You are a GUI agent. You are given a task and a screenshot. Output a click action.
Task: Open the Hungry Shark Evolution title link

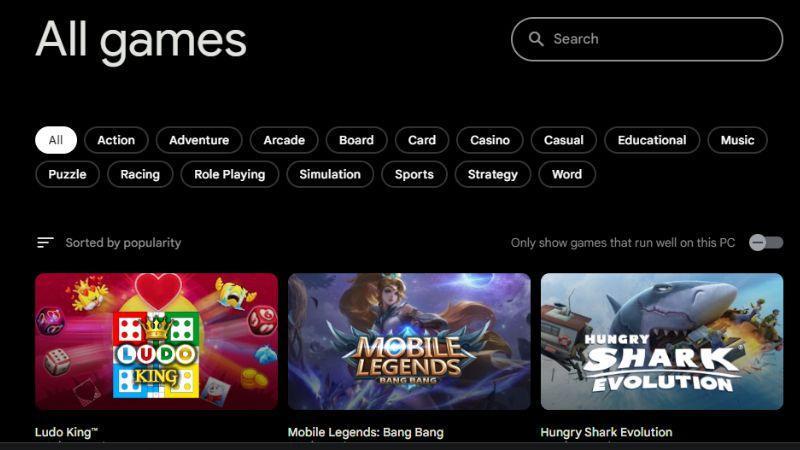(x=606, y=432)
